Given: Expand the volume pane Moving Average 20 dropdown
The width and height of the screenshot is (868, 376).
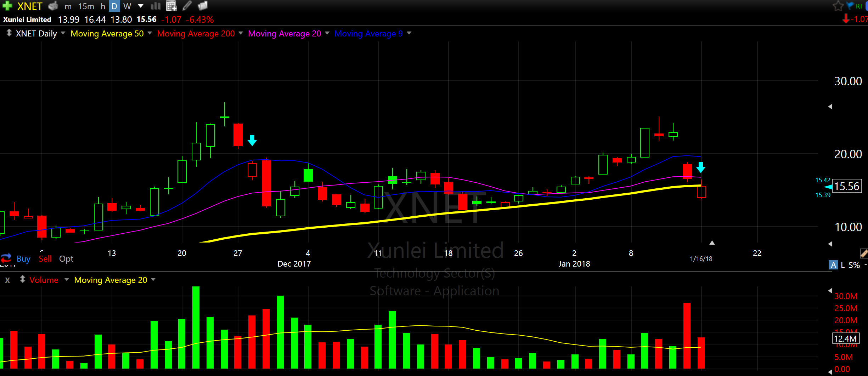Looking at the screenshot, I should click(x=153, y=280).
